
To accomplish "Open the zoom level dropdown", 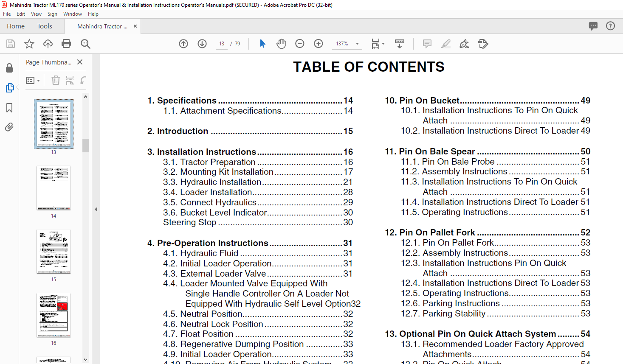I will (x=357, y=44).
